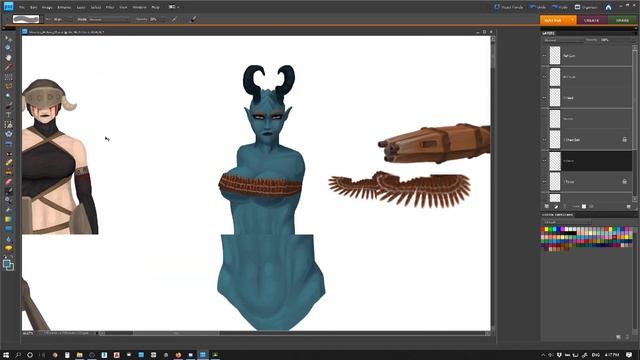
Task: Select the Hand tool
Action: point(8,58)
